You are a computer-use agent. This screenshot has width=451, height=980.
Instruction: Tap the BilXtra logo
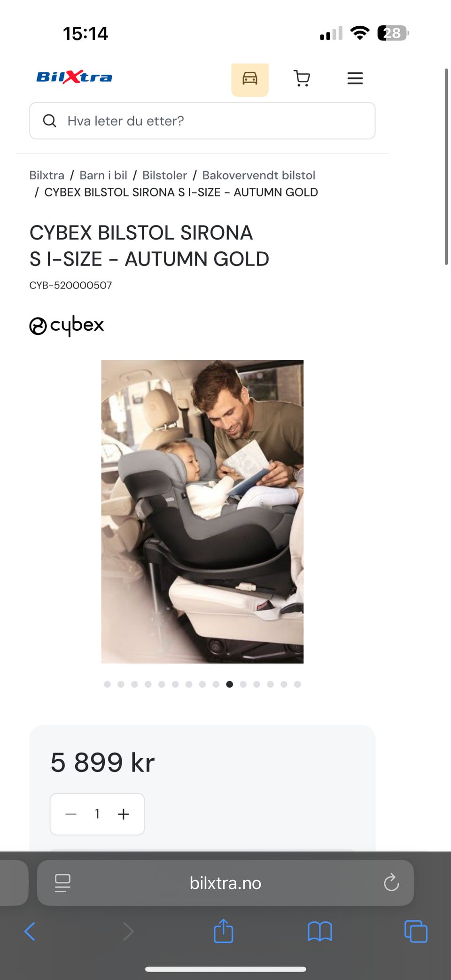[74, 77]
